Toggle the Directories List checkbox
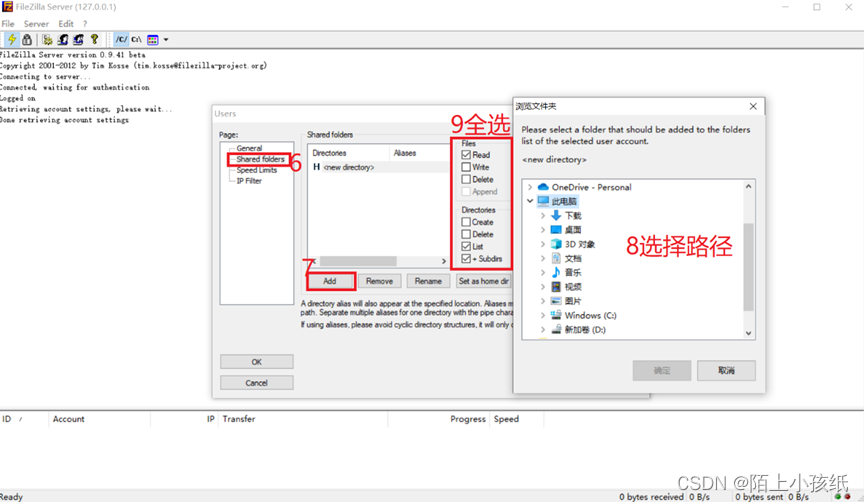The width and height of the screenshot is (864, 502). pyautogui.click(x=466, y=246)
